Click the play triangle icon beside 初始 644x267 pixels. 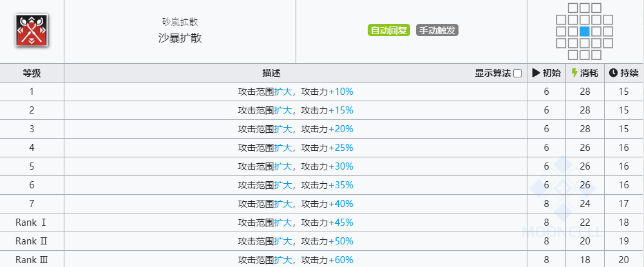pyautogui.click(x=536, y=74)
